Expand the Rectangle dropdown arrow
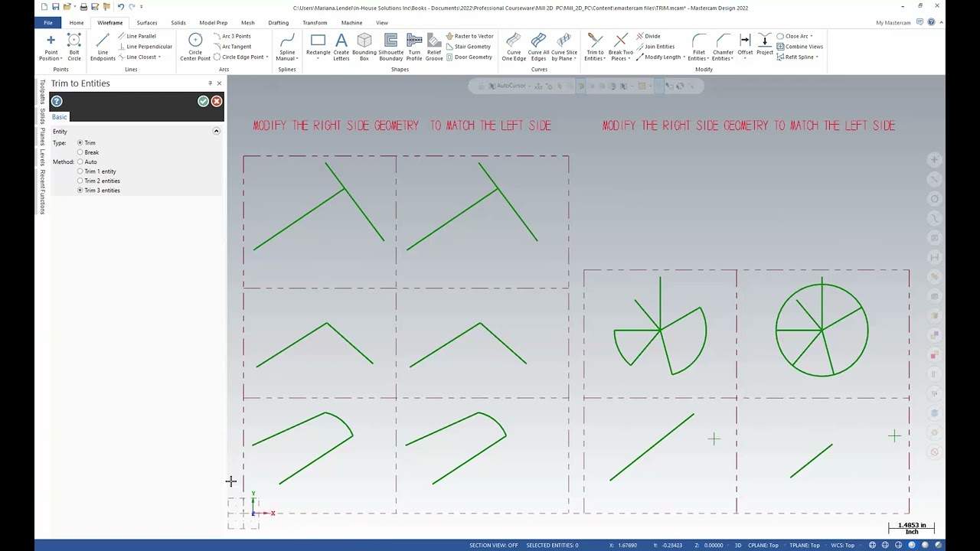Image resolution: width=980 pixels, height=551 pixels. (x=318, y=58)
